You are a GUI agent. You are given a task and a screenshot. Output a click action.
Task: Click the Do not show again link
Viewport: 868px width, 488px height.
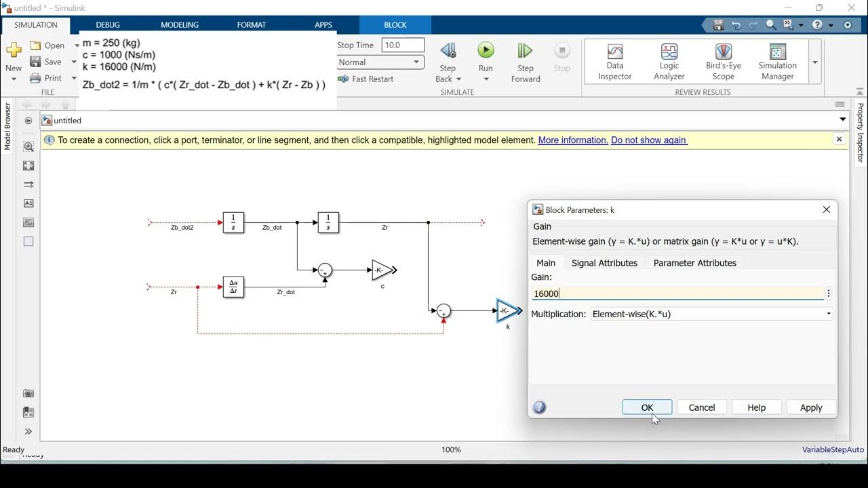(649, 140)
